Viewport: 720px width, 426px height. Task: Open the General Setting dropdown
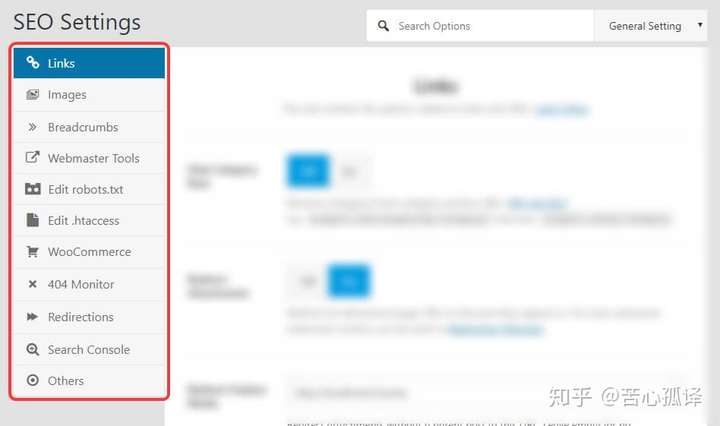(651, 26)
